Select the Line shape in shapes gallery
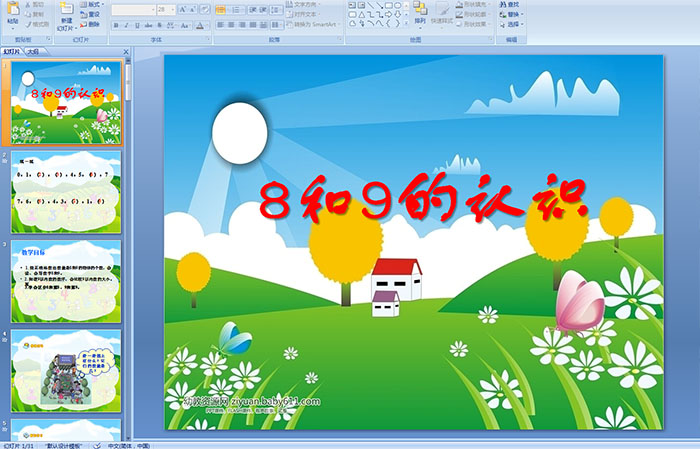This screenshot has height=449, width=700. tap(370, 5)
